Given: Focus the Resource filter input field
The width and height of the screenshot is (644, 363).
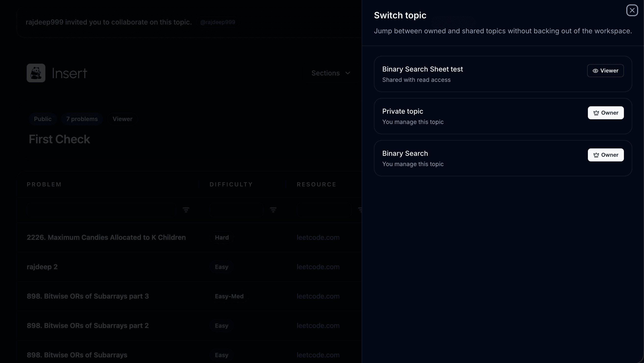Looking at the screenshot, I should tap(324, 210).
